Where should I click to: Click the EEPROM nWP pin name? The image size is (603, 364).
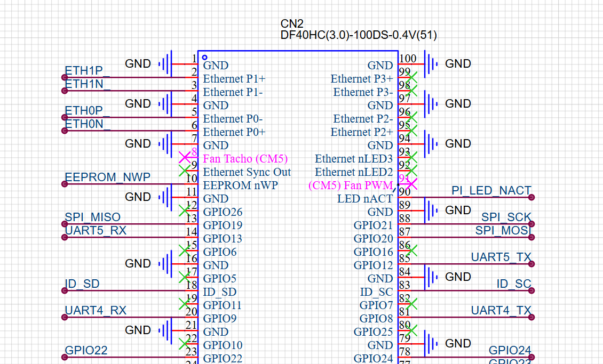coord(240,185)
